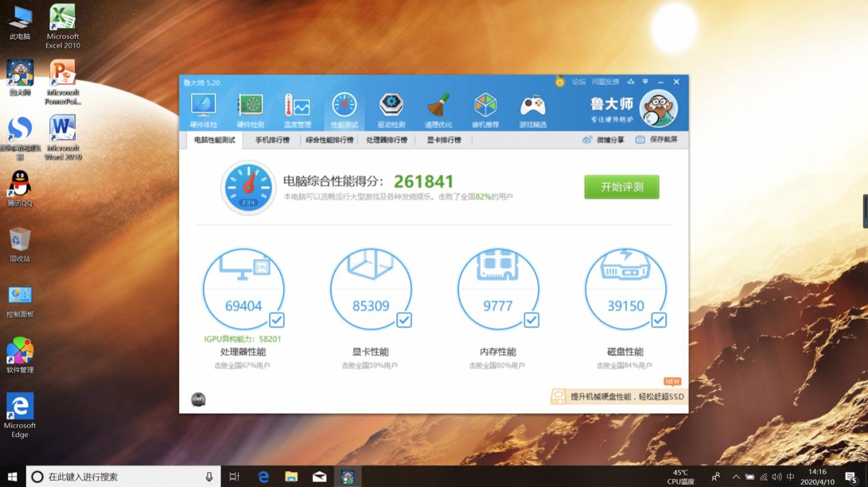Deselect the 磁盘性能 disk score checkbox
This screenshot has width=868, height=487.
coord(659,320)
